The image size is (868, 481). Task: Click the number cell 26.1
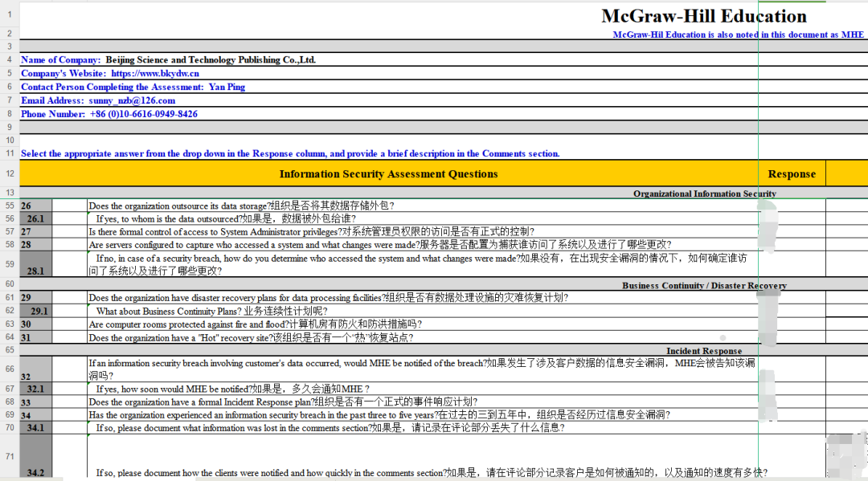click(36, 219)
